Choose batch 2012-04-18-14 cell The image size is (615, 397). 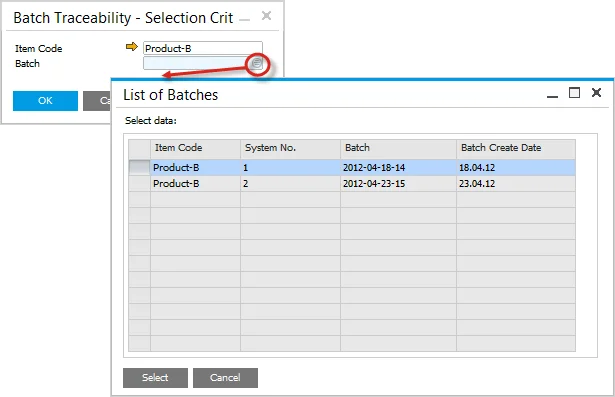coord(398,168)
